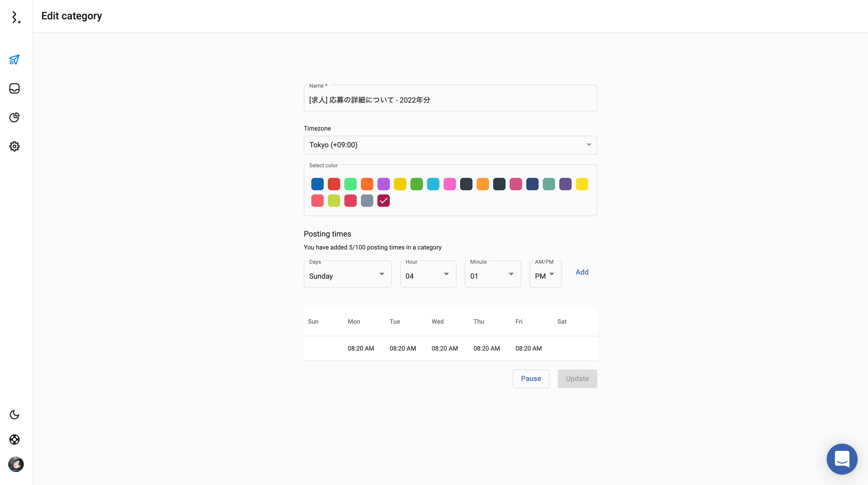Click Add to add posting time
The width and height of the screenshot is (868, 485).
(582, 272)
